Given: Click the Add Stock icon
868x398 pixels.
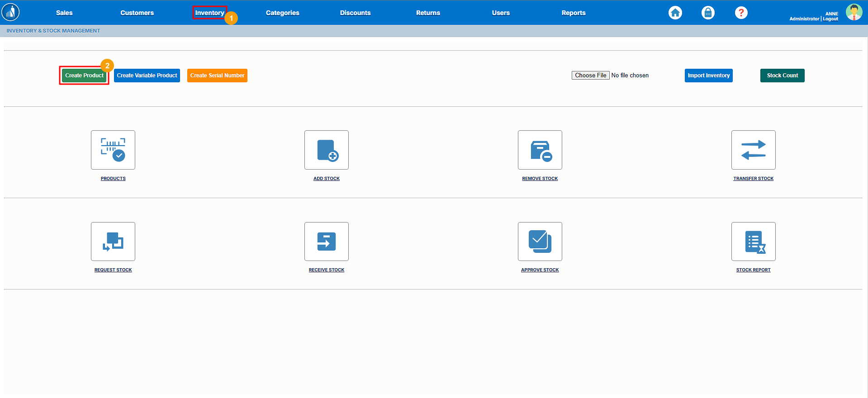Looking at the screenshot, I should pyautogui.click(x=326, y=150).
